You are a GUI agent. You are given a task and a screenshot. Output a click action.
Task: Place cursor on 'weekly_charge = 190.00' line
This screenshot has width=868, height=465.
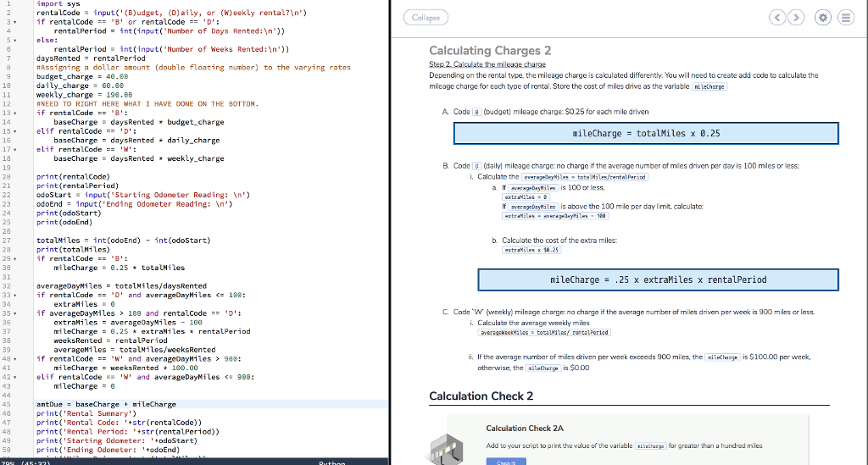(x=84, y=95)
